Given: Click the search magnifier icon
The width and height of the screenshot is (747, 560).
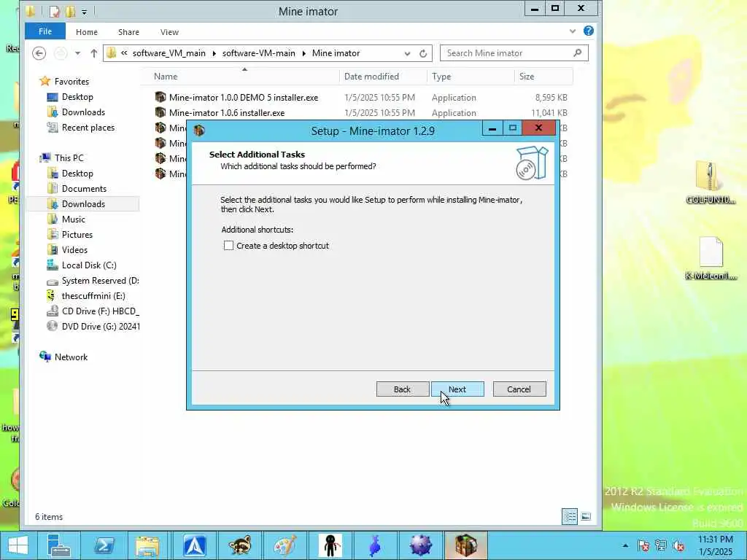Looking at the screenshot, I should (578, 52).
